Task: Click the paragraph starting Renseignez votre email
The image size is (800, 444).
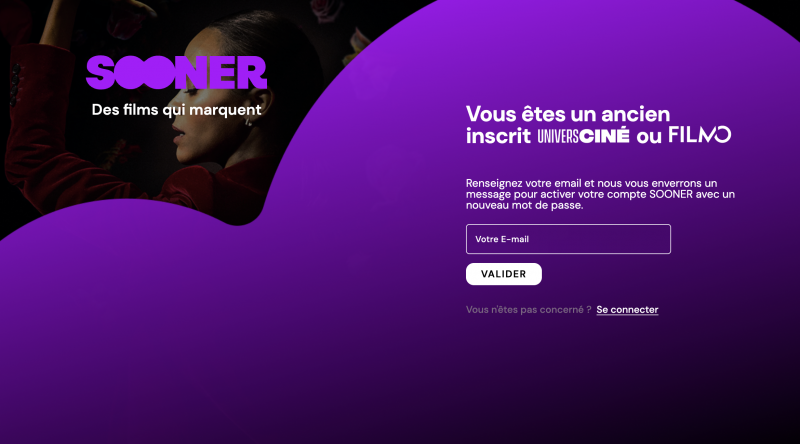Action: point(600,194)
